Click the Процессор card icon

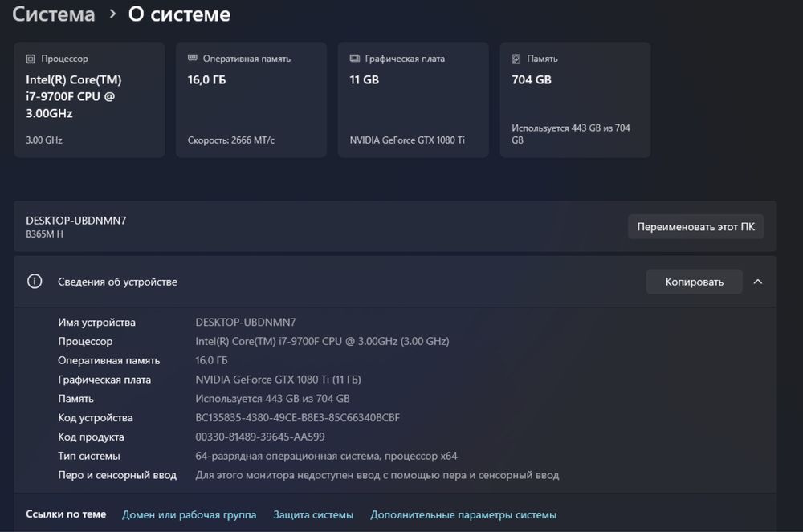(x=31, y=59)
